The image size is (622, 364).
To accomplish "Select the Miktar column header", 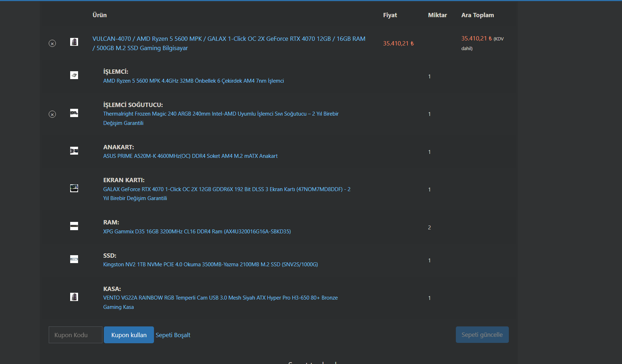I will click(438, 15).
